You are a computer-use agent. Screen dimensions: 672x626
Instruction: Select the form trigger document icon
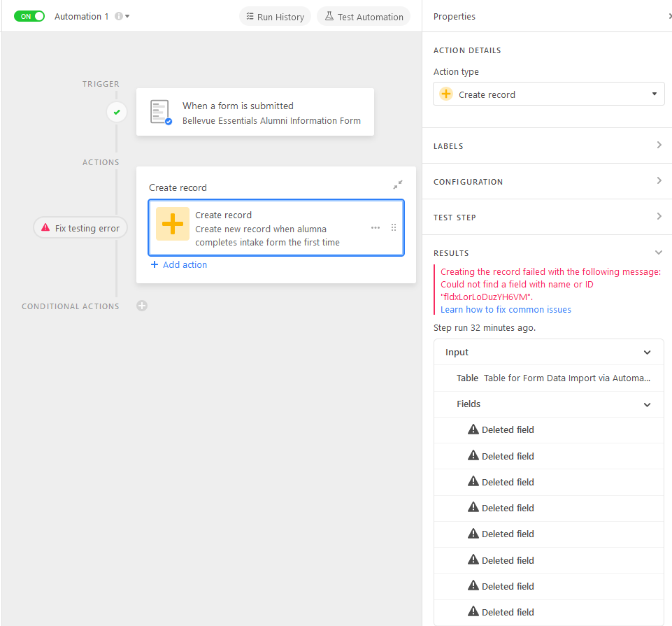pos(161,113)
